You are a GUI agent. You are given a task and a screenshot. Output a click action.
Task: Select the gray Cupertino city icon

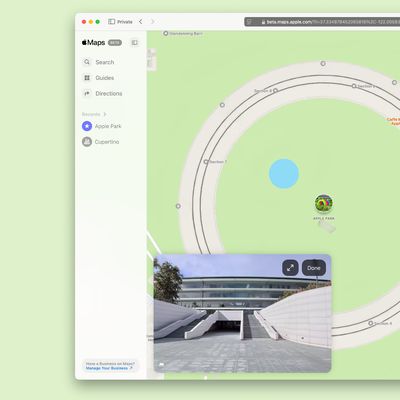point(87,142)
